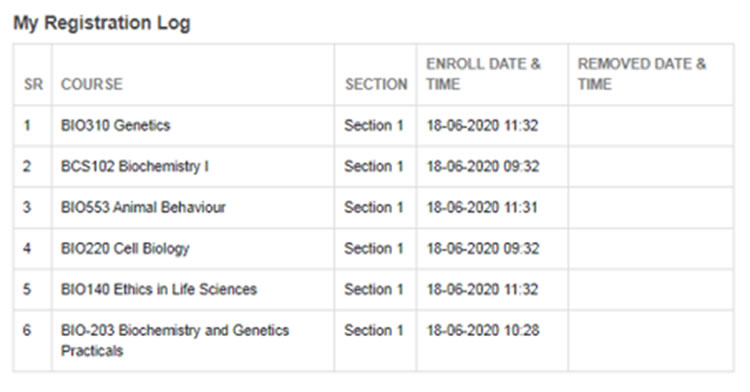Click enroll time of Biochemistry I row
This screenshot has width=750, height=392.
[x=483, y=166]
